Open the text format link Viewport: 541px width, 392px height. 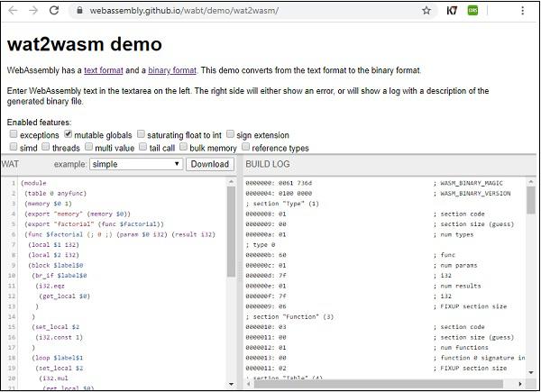[104, 70]
